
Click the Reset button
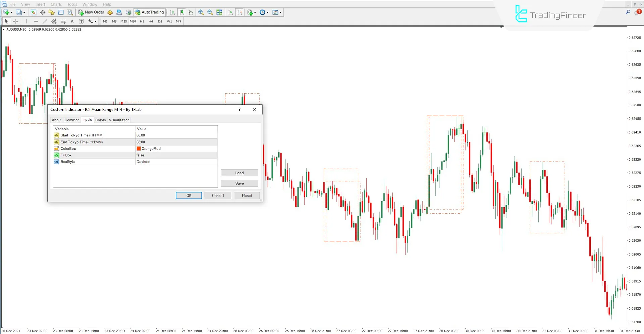247,196
